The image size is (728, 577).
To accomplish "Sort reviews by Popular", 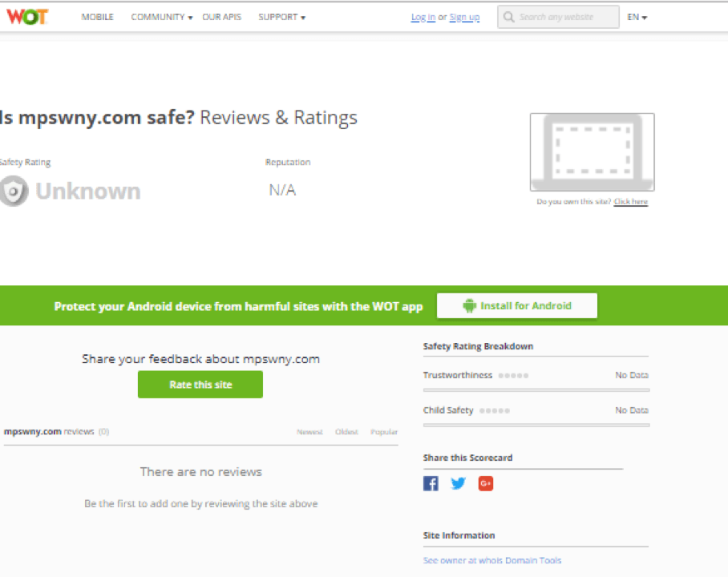I will click(384, 432).
